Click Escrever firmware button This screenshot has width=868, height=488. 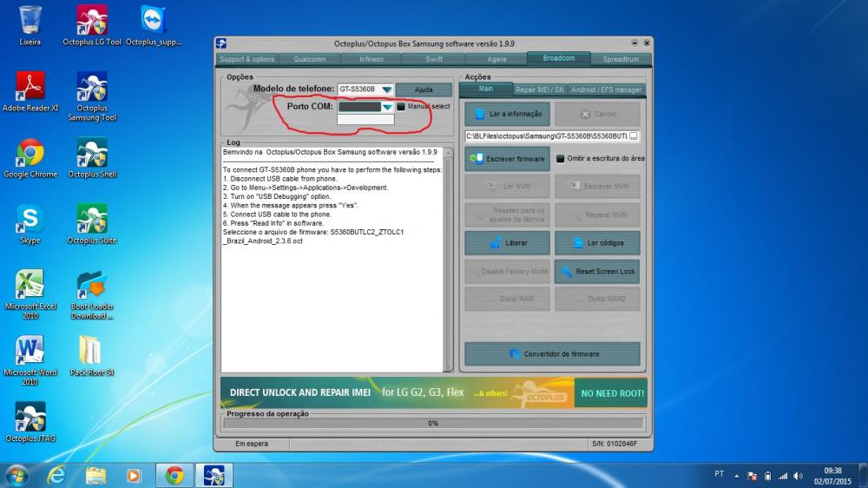507,159
